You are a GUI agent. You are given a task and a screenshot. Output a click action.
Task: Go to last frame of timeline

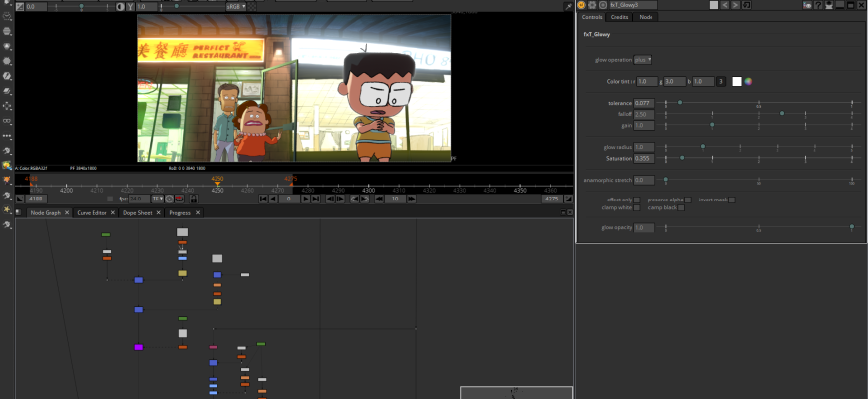click(315, 199)
